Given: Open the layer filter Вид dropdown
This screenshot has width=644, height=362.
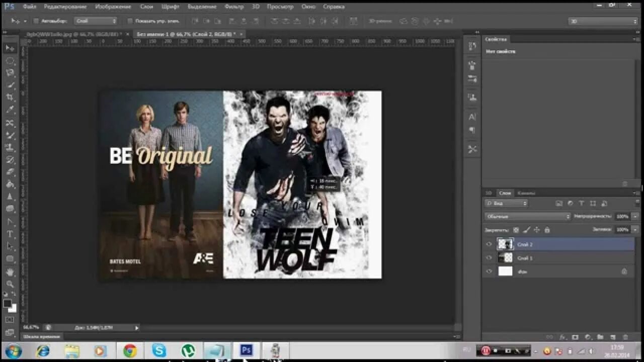Looking at the screenshot, I should [x=506, y=203].
